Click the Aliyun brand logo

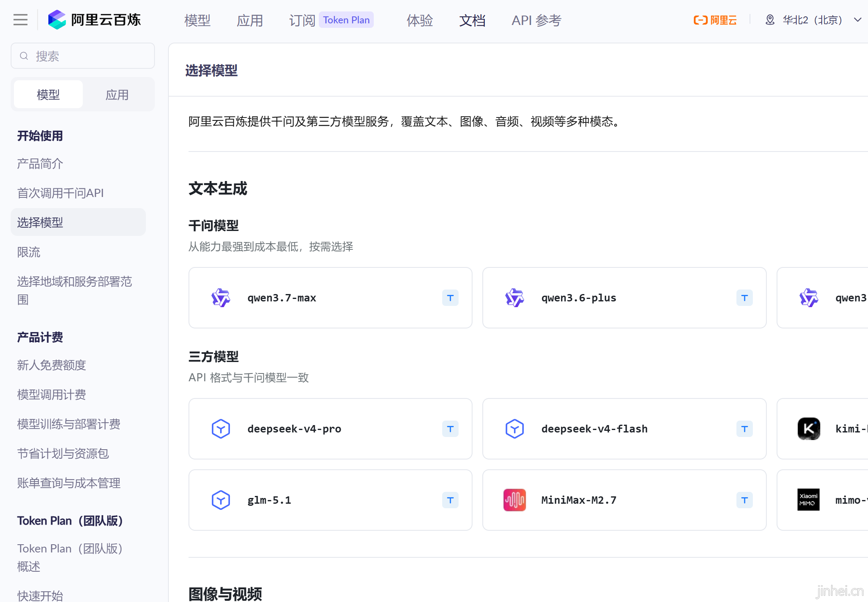[715, 20]
